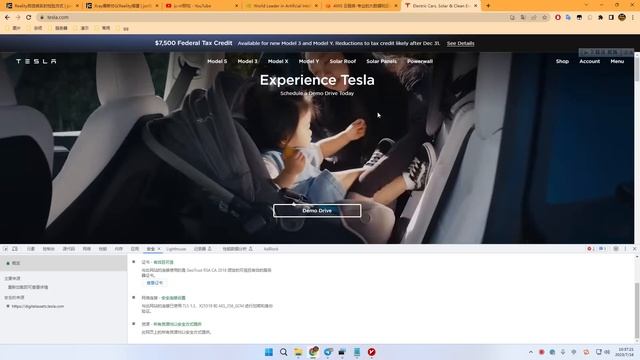Open the Model 3 menu item

coord(247,61)
